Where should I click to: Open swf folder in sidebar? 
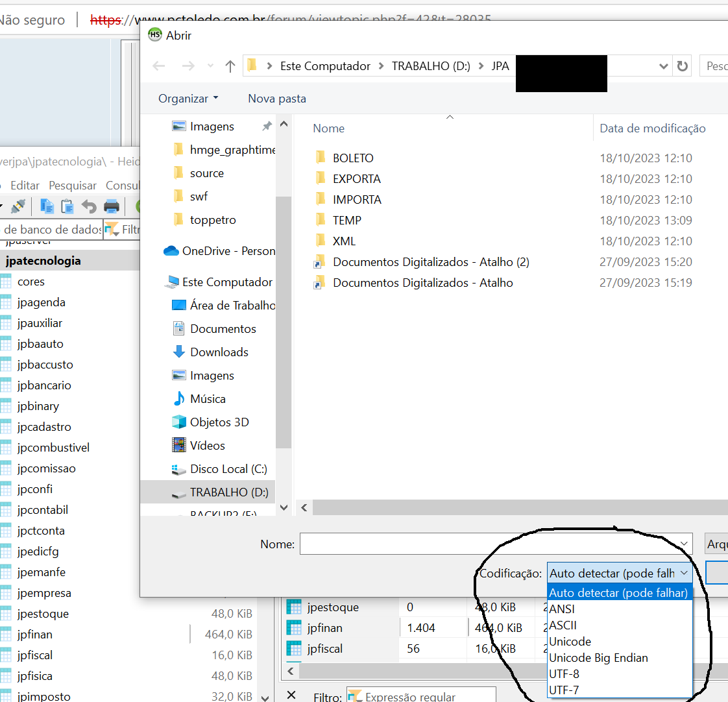point(199,197)
